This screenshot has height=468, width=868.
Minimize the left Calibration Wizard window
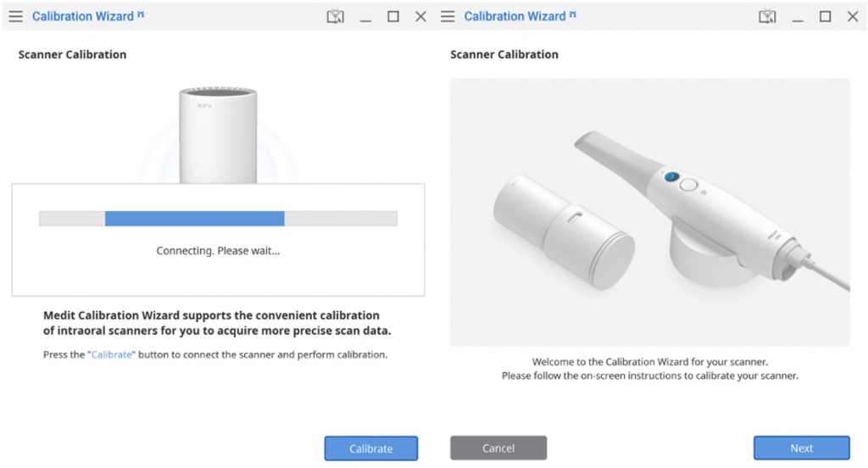(365, 20)
